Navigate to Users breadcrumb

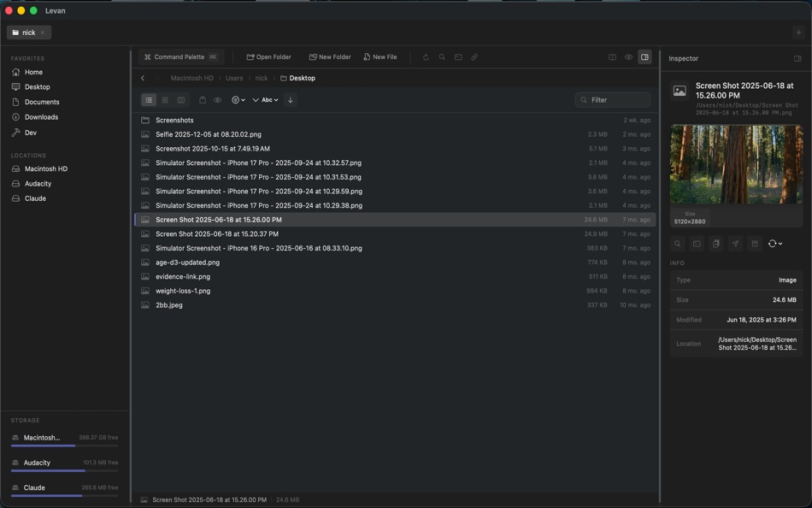point(234,79)
